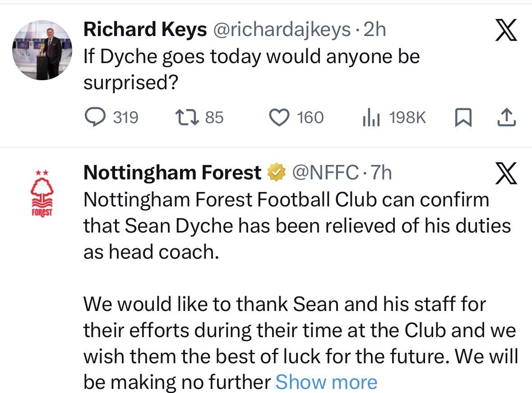
Task: Click the 7h timestamp on Forest tweet
Action: pos(381,173)
